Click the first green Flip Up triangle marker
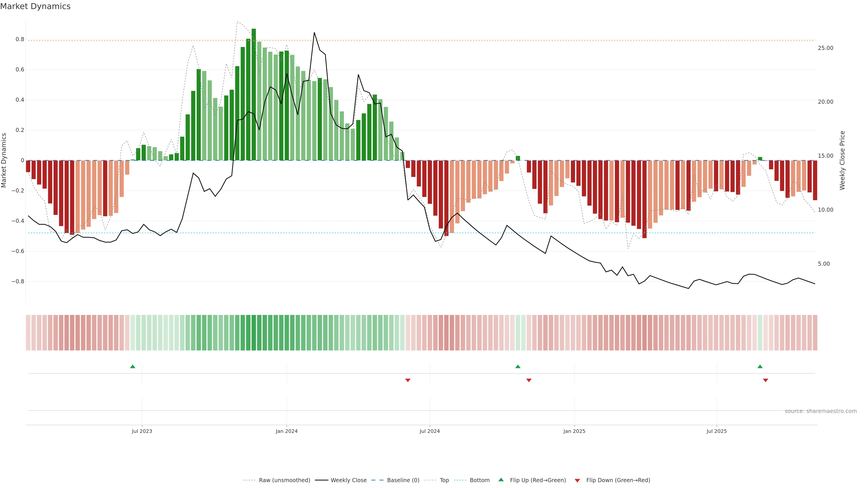 [x=132, y=366]
